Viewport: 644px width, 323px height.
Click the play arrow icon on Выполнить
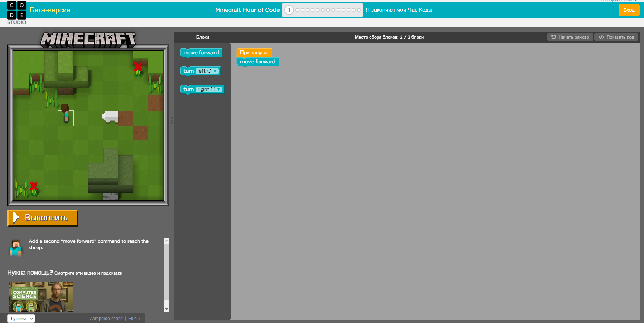[x=16, y=218]
